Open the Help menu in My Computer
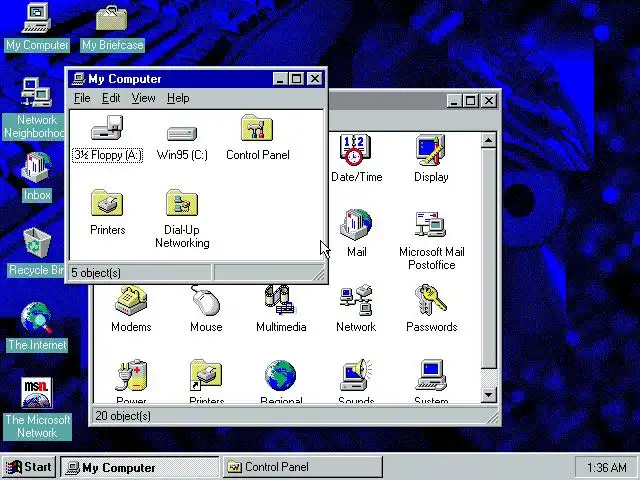Screen dimensions: 640x480 coord(178,98)
